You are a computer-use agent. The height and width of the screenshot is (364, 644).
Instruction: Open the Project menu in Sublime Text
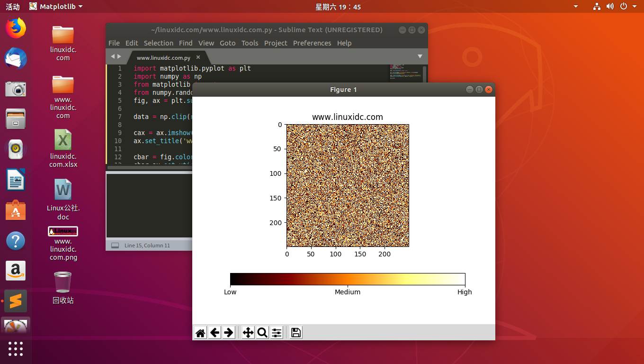click(276, 43)
